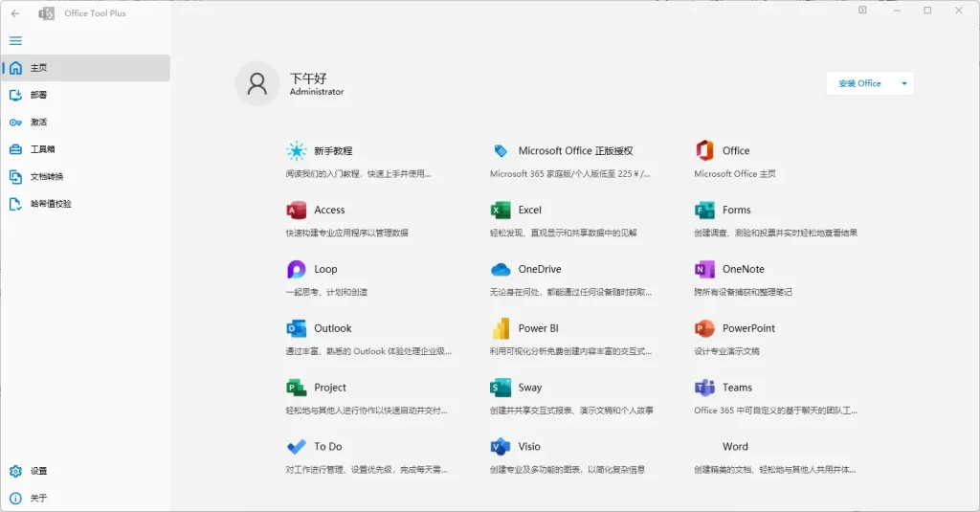Open the Teams title link

tap(737, 388)
